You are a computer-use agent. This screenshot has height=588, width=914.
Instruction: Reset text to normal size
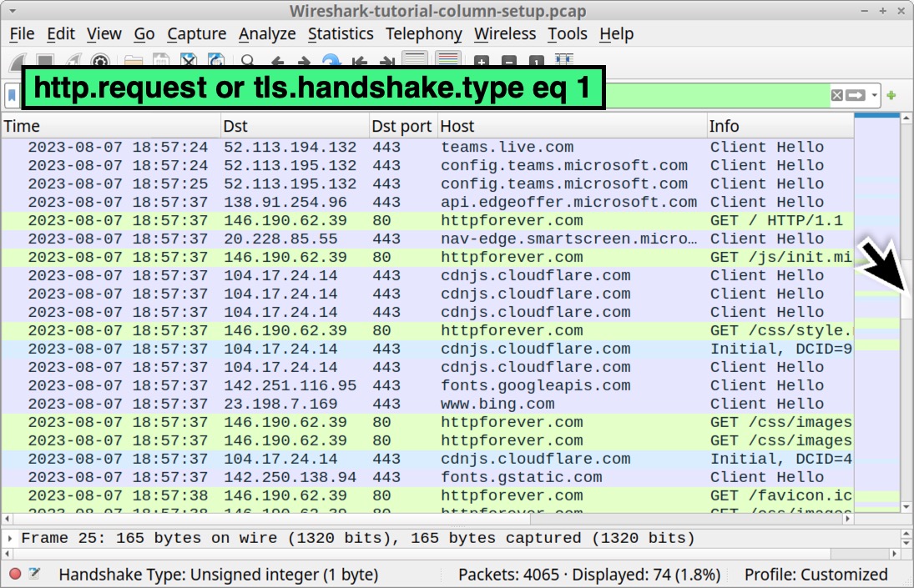click(x=536, y=61)
